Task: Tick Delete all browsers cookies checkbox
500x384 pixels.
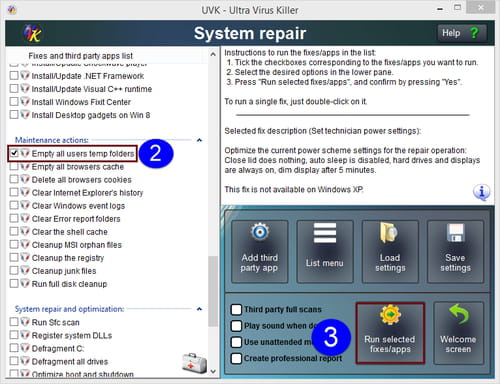Action: (x=14, y=179)
